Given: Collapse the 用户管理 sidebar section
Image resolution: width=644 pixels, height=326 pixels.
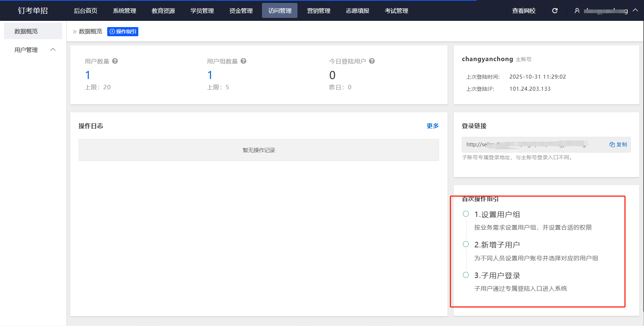Looking at the screenshot, I should tap(53, 50).
